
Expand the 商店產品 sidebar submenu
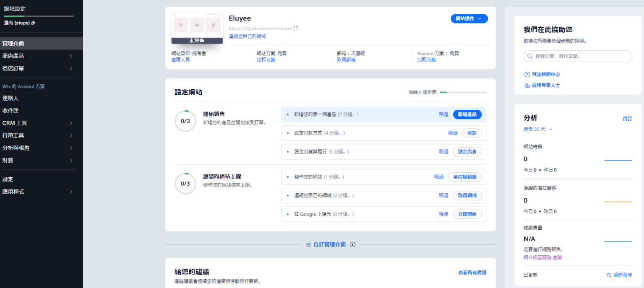tap(71, 56)
